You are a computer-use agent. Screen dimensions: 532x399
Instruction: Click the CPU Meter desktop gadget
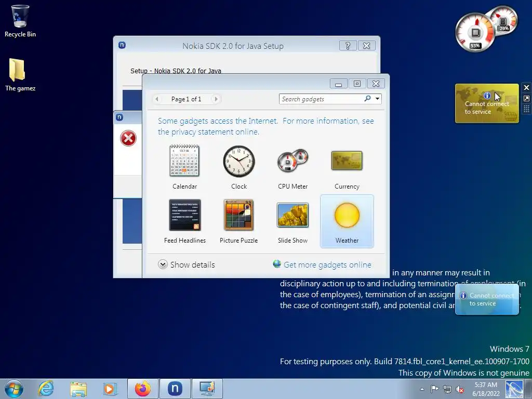pyautogui.click(x=486, y=30)
